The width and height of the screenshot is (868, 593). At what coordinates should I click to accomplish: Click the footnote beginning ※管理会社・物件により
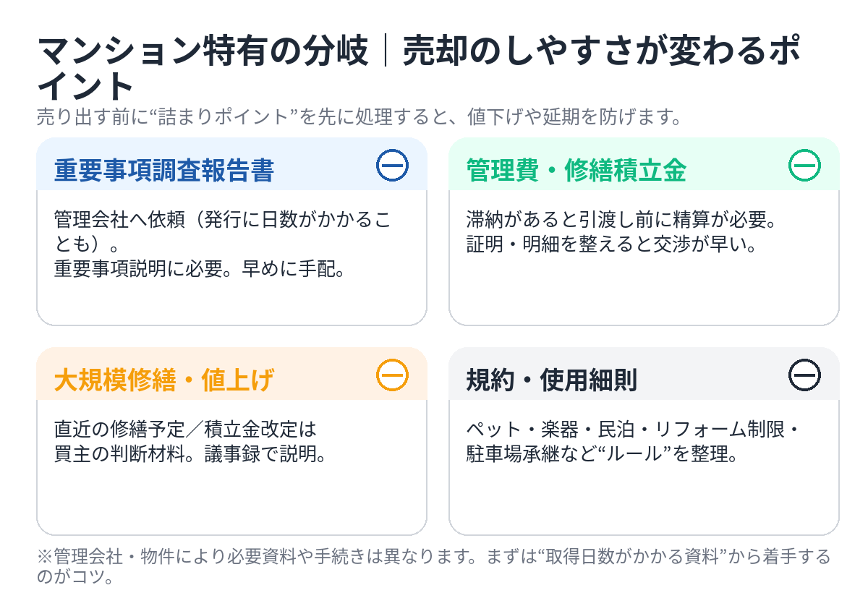434,558
